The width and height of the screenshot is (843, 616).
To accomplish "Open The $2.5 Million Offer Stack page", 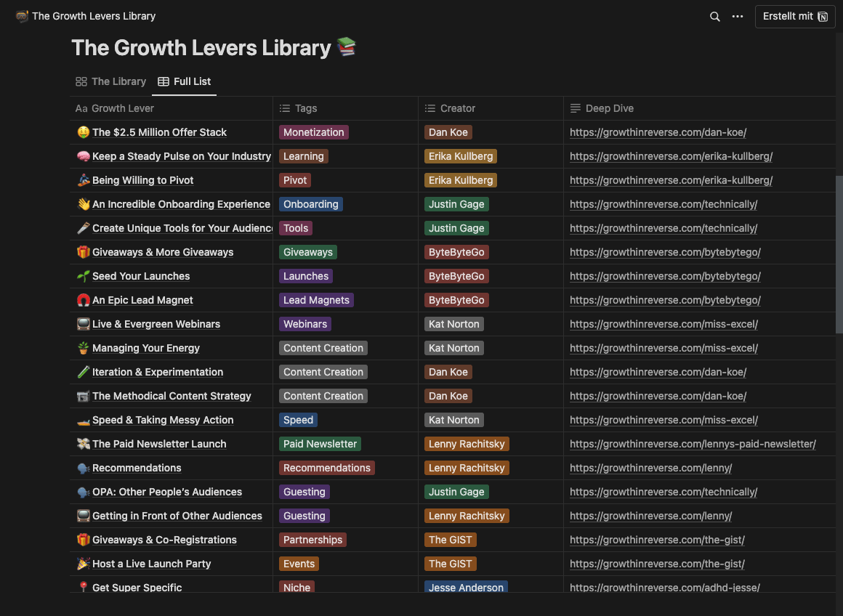I will point(159,132).
